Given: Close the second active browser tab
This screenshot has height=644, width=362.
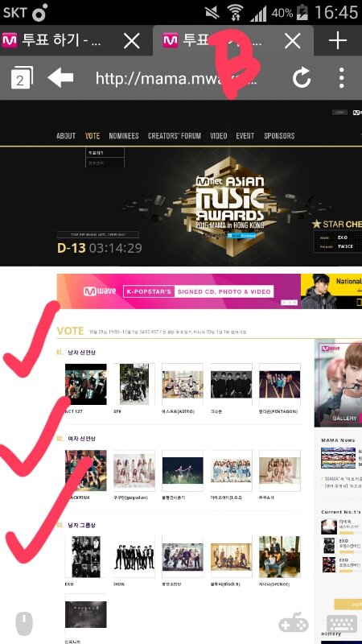Looking at the screenshot, I should [x=293, y=41].
